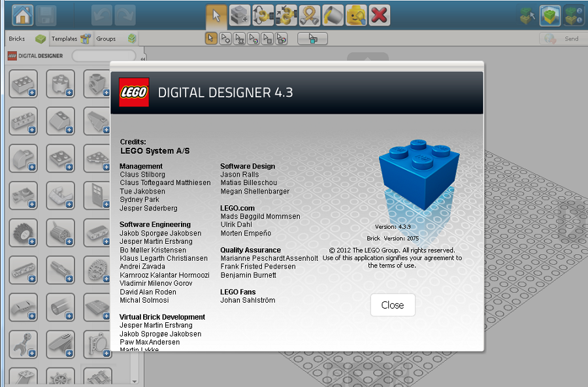Open the Templates palette tab
This screenshot has height=387, width=588.
tap(71, 39)
